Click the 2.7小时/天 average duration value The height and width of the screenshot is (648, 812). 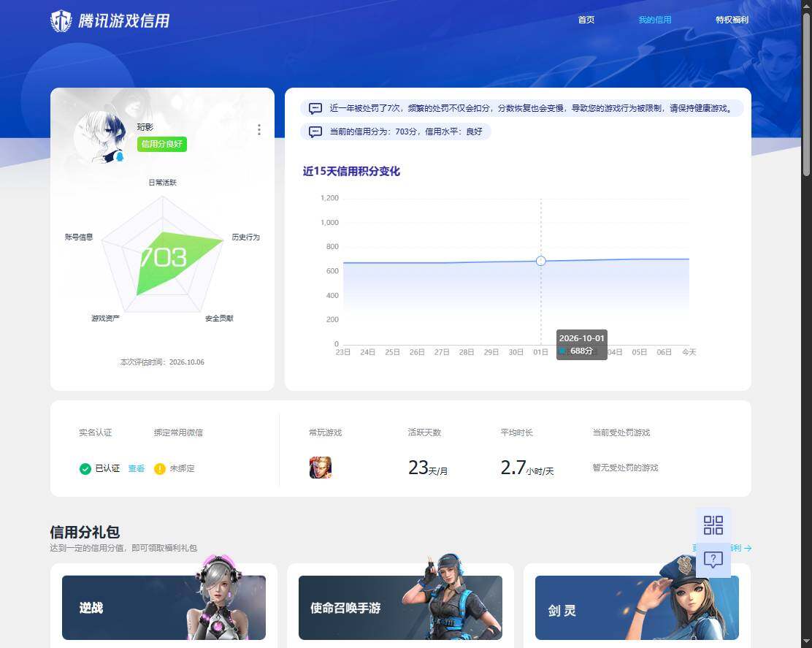[526, 468]
